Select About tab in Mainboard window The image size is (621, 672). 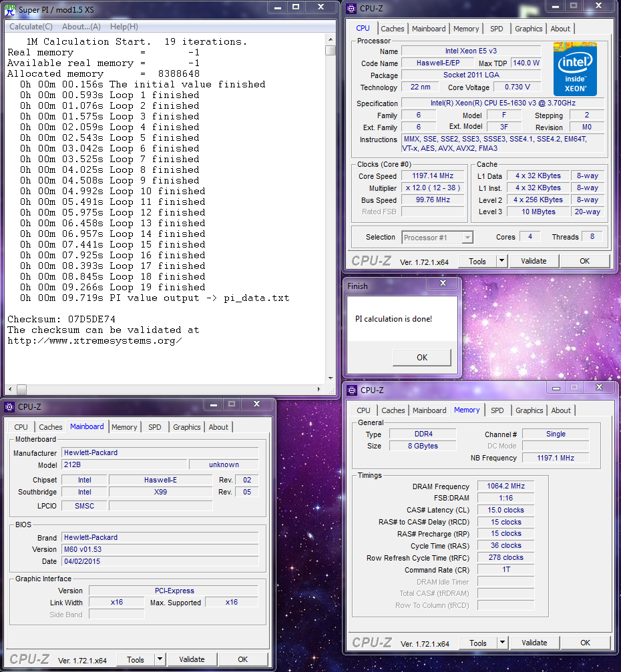click(x=218, y=427)
